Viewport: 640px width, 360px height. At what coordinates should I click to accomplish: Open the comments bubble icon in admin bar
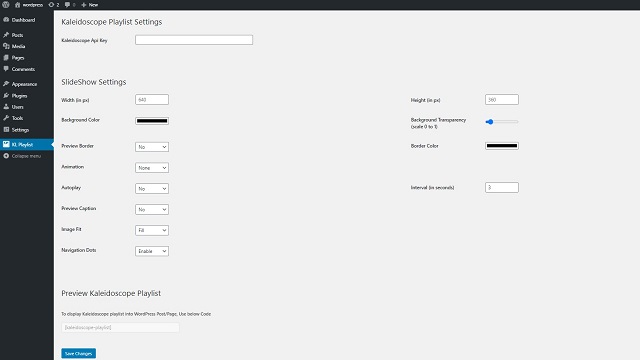[x=67, y=5]
